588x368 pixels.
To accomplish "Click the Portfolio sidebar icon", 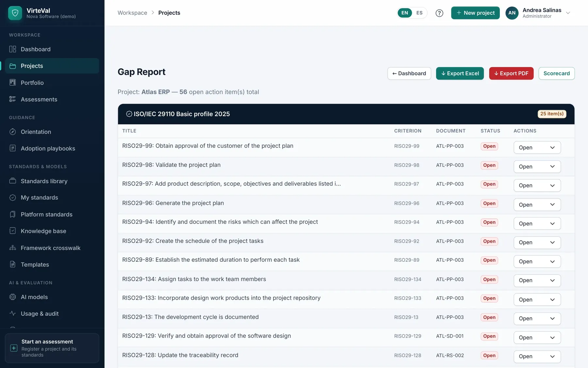I will (13, 82).
